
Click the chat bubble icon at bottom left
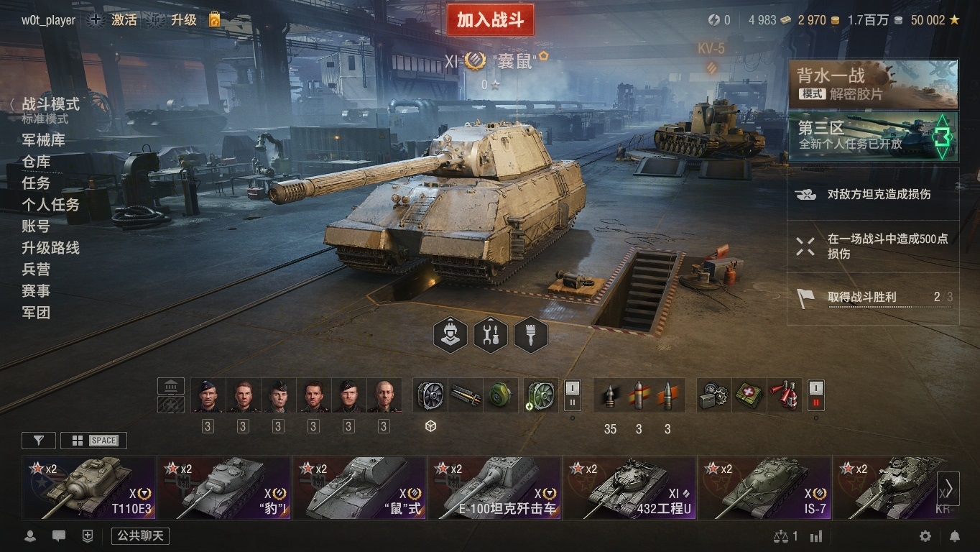pos(59,536)
